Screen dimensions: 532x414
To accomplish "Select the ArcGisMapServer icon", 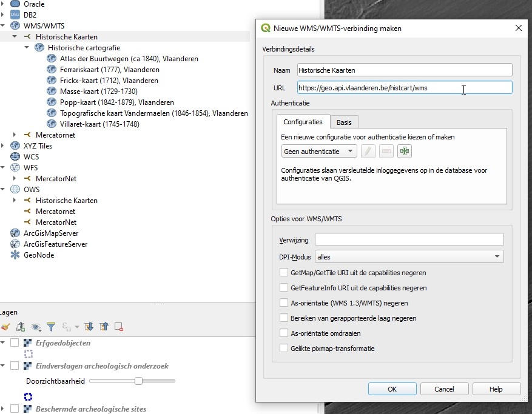I will click(x=15, y=233).
